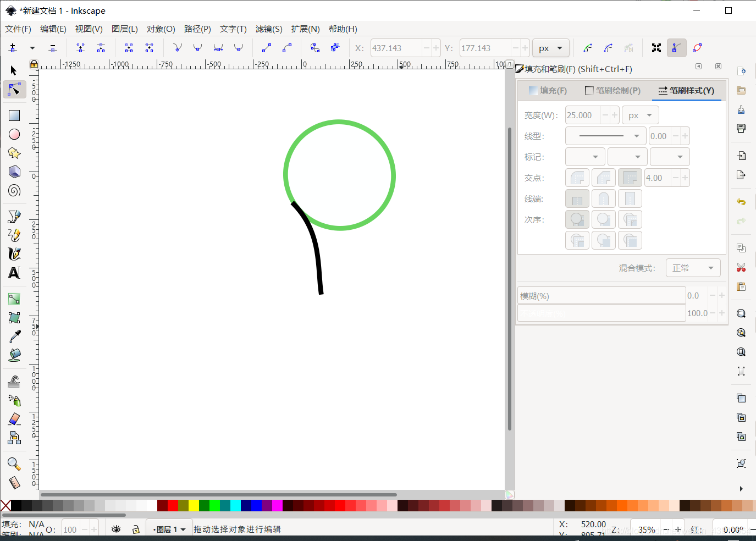Toggle the guide lock icon at ruler corner
The image size is (756, 541).
point(34,64)
